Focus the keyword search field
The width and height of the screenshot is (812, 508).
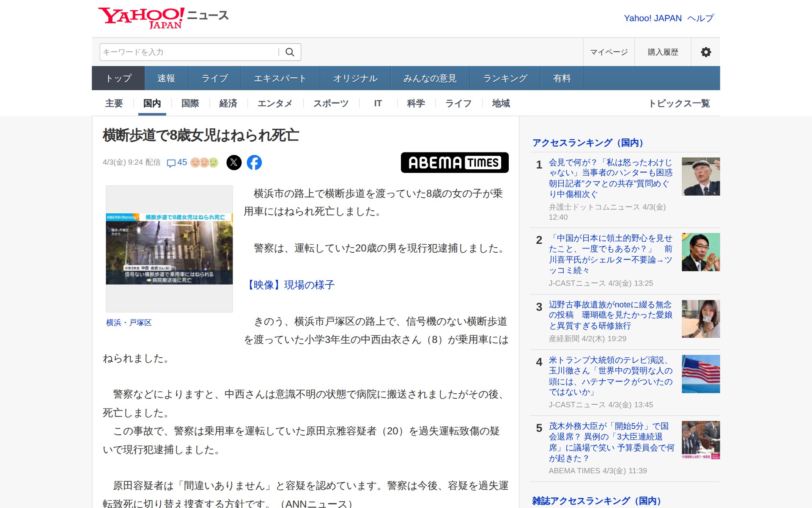(x=188, y=52)
